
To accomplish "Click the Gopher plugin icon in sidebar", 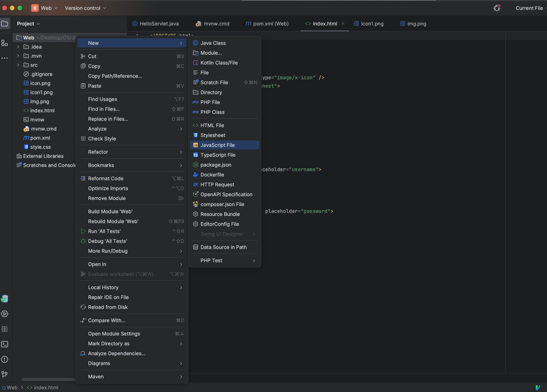I will [5, 298].
